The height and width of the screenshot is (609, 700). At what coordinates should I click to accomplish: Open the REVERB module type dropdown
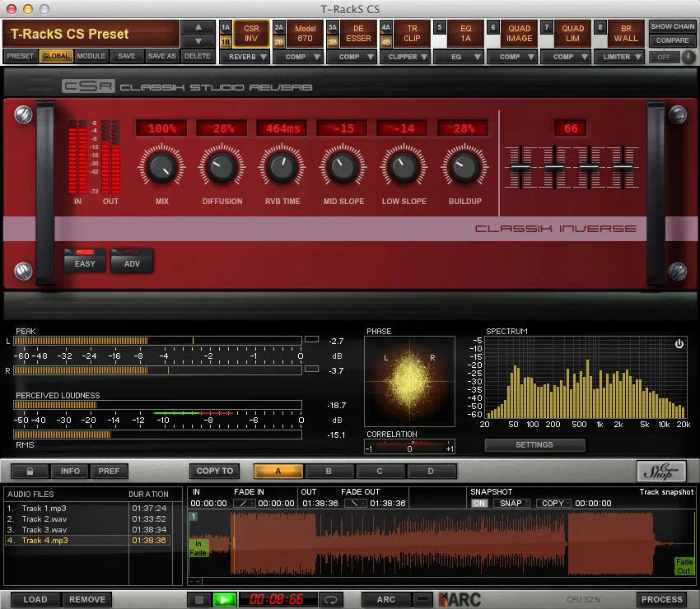pyautogui.click(x=245, y=57)
